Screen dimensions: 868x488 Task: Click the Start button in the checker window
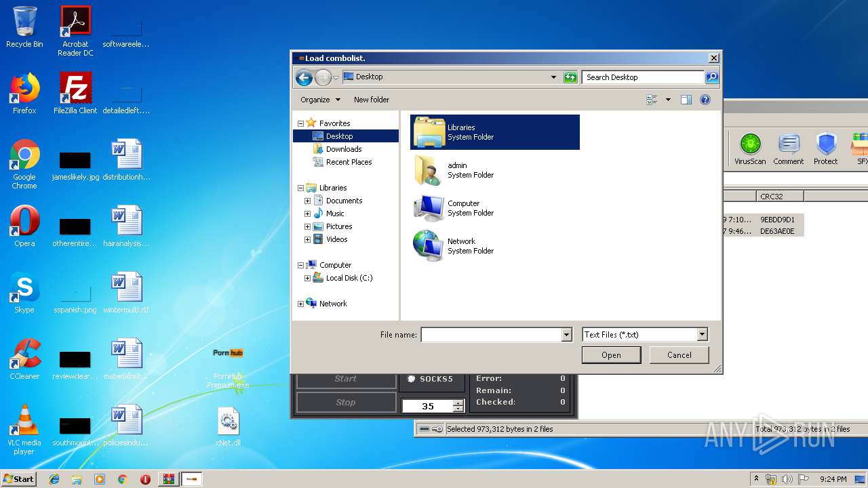click(x=346, y=379)
